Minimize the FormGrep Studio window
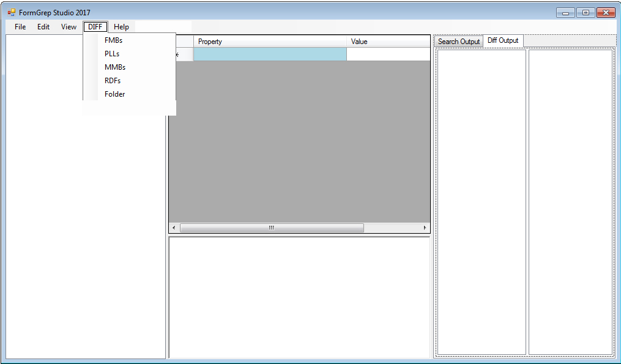Viewport: 621px width, 364px height. tap(565, 13)
